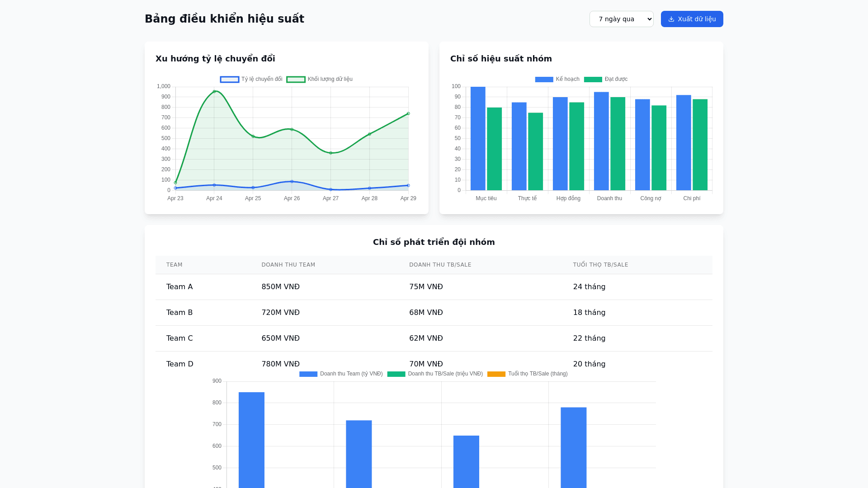Open the '7 ngày qua' time range dropdown
This screenshot has height=488, width=868.
[621, 19]
